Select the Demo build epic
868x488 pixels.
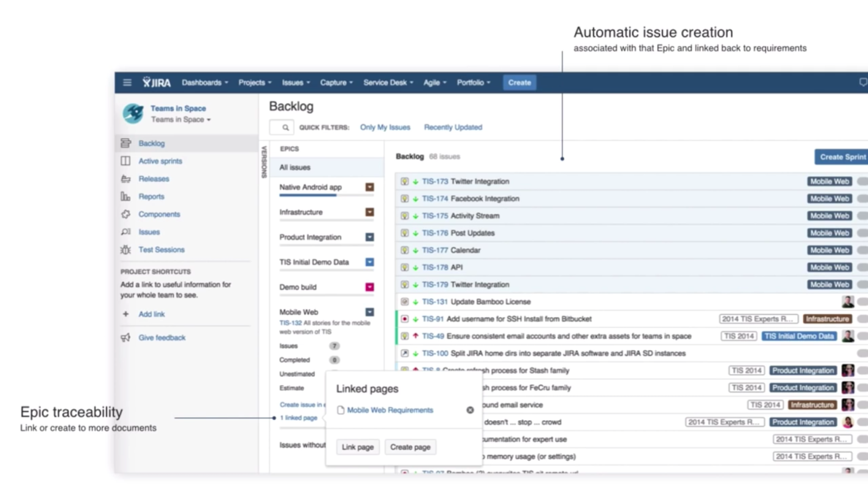[298, 287]
